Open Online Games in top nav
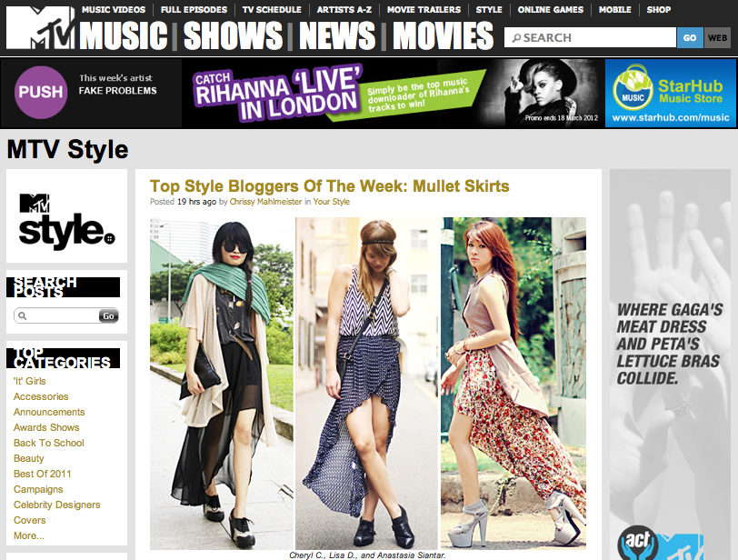The image size is (738, 560). tap(550, 9)
